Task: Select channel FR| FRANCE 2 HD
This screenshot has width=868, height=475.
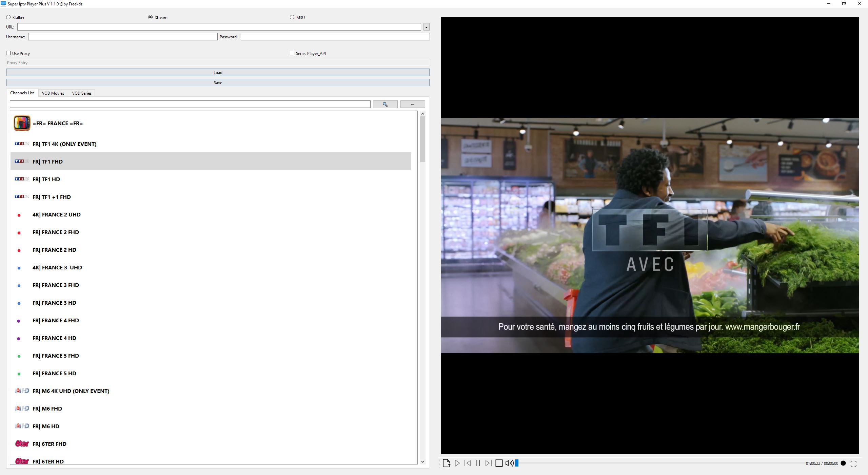Action: point(211,250)
